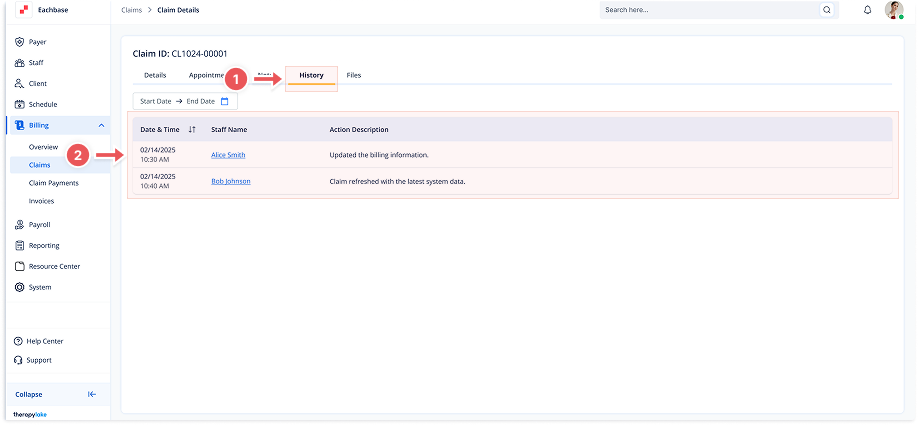Open the Resource Center folder icon
918x425 pixels.
[19, 266]
